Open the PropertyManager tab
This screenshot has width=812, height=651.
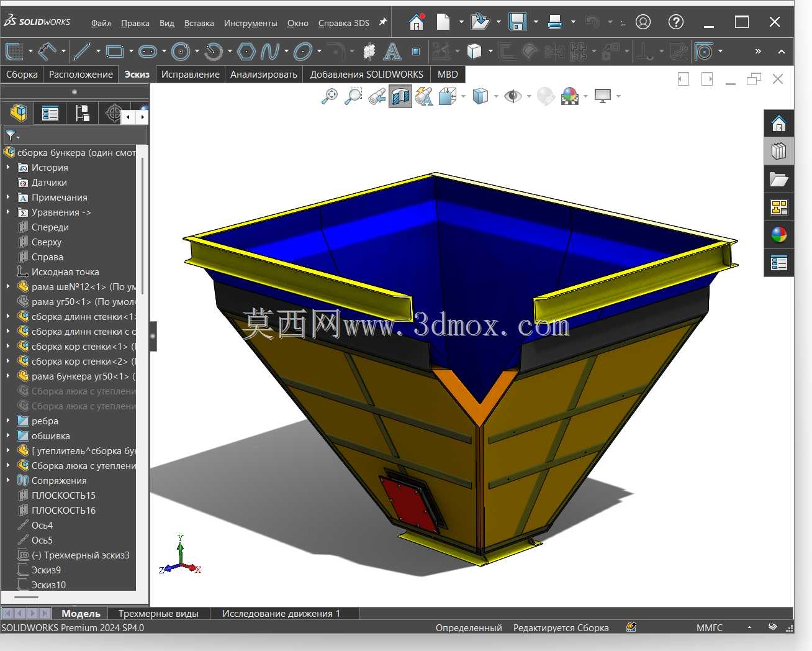click(50, 113)
